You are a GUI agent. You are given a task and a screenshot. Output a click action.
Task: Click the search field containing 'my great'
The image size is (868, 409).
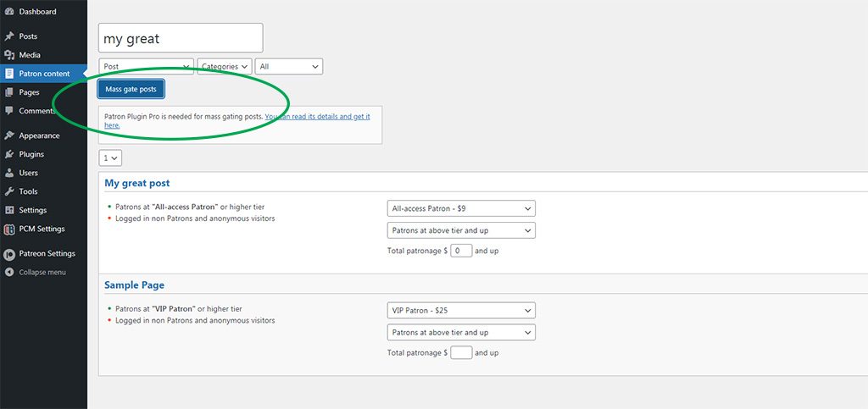(x=181, y=38)
